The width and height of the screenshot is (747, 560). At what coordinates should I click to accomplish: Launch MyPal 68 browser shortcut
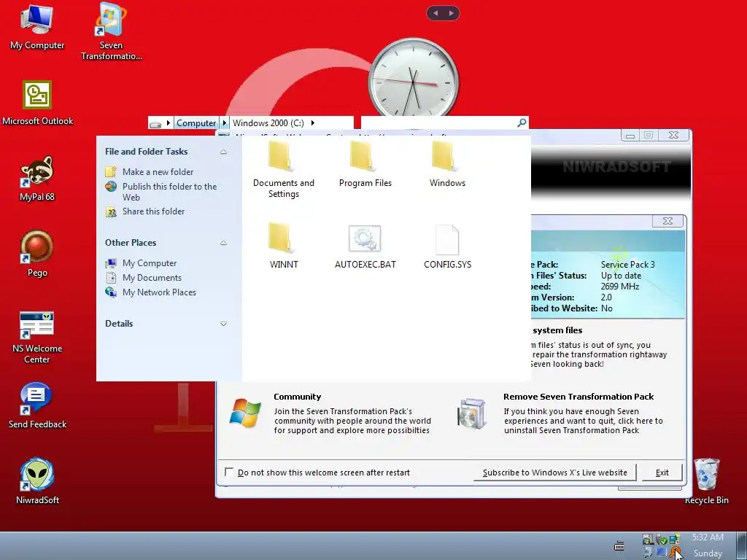pyautogui.click(x=36, y=179)
